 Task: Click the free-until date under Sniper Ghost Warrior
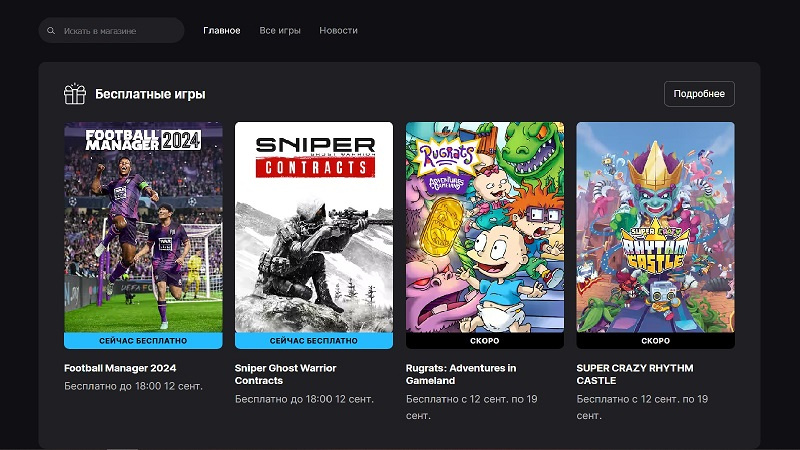pyautogui.click(x=304, y=399)
